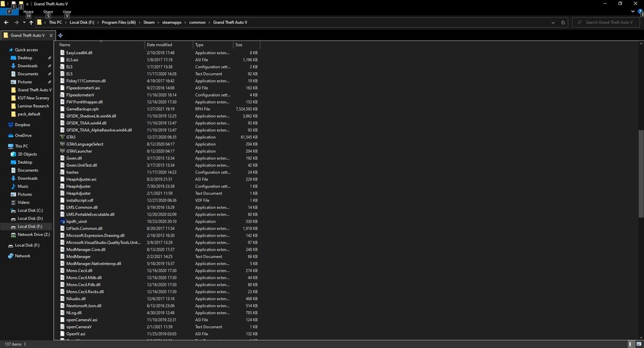The image size is (644, 348).
Task: Select the Grand Theft Auto V tab
Action: click(x=27, y=35)
